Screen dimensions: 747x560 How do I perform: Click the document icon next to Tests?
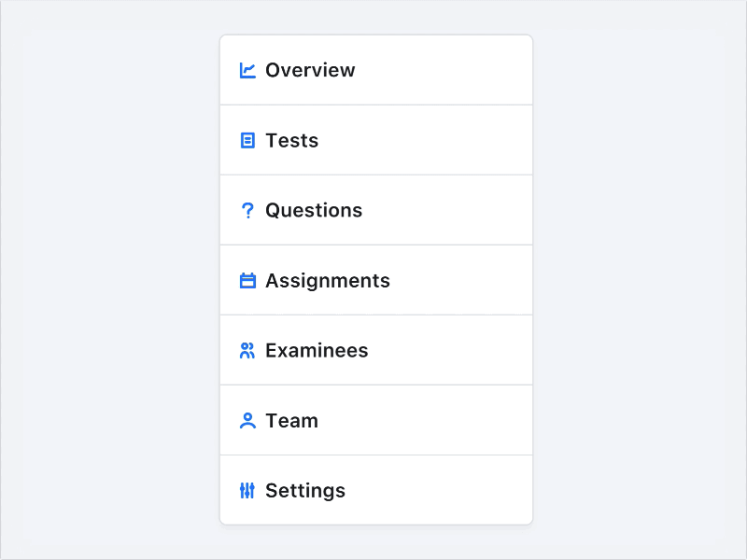click(x=247, y=140)
